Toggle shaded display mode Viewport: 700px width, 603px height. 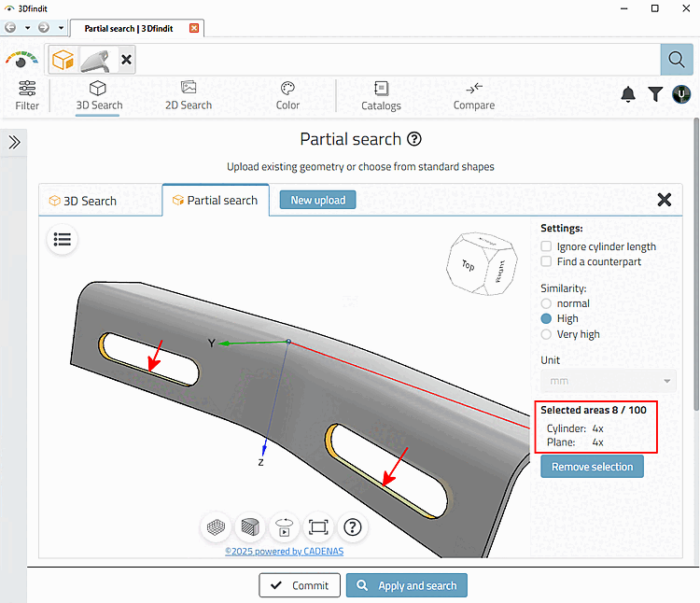point(250,527)
